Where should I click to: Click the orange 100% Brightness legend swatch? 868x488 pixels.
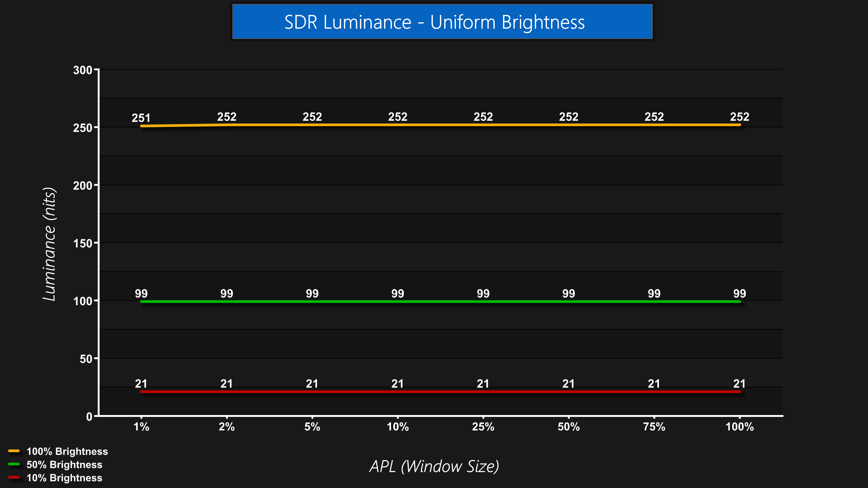tap(14, 451)
